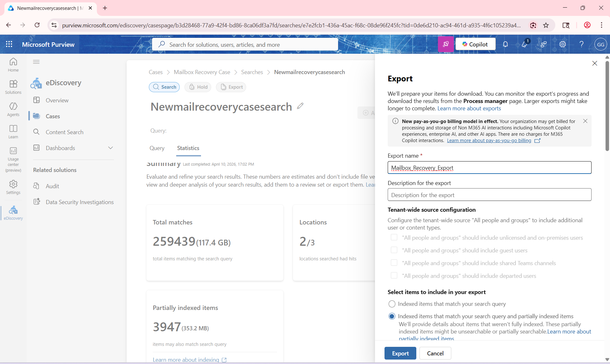Screen dimensions: 610x364
Task: Open Copilot
Action: (475, 44)
